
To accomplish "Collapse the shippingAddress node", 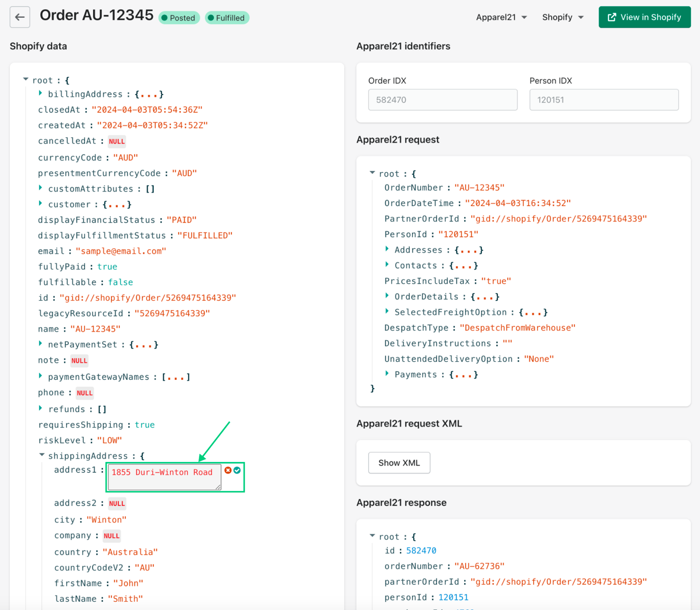I will point(41,455).
